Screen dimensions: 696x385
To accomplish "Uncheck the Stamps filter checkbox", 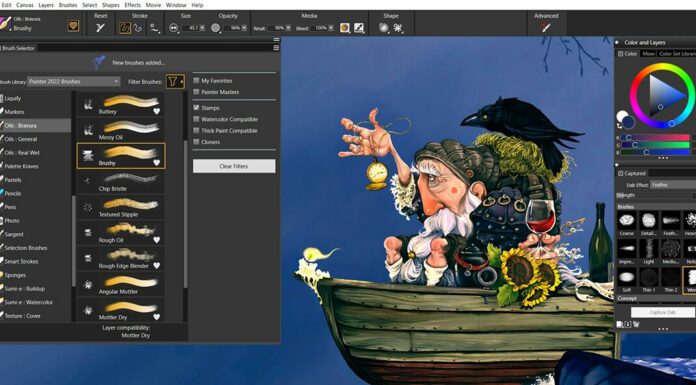I will click(196, 107).
